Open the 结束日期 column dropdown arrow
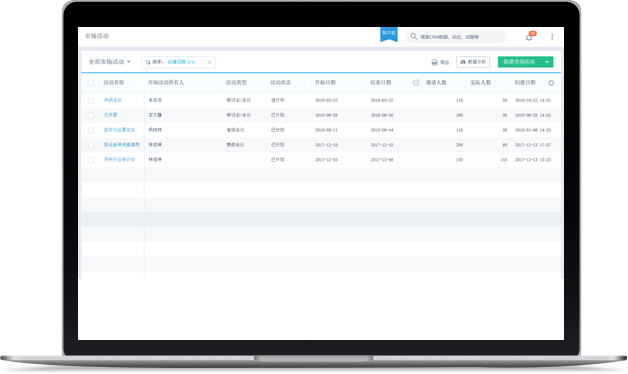Image resolution: width=628 pixels, height=374 pixels. tap(416, 83)
